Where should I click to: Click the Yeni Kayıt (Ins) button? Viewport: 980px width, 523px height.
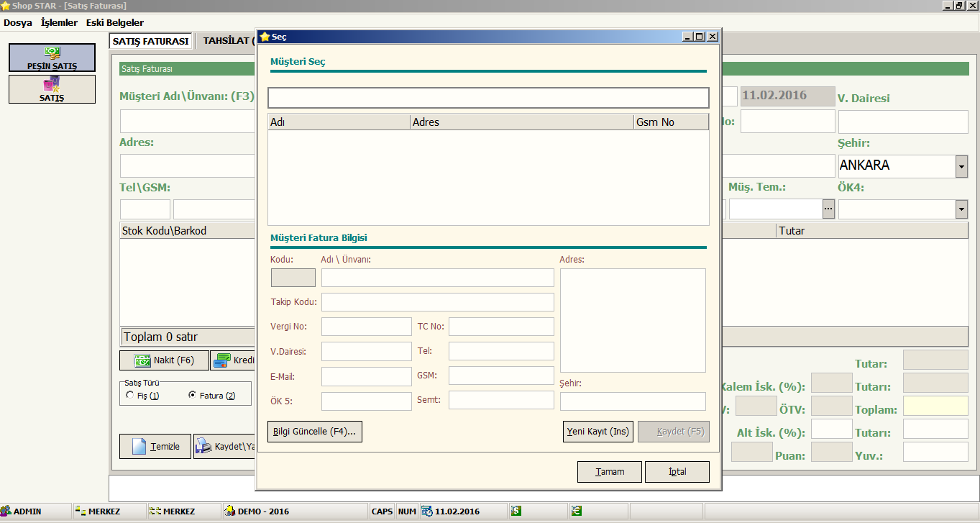[x=598, y=432]
